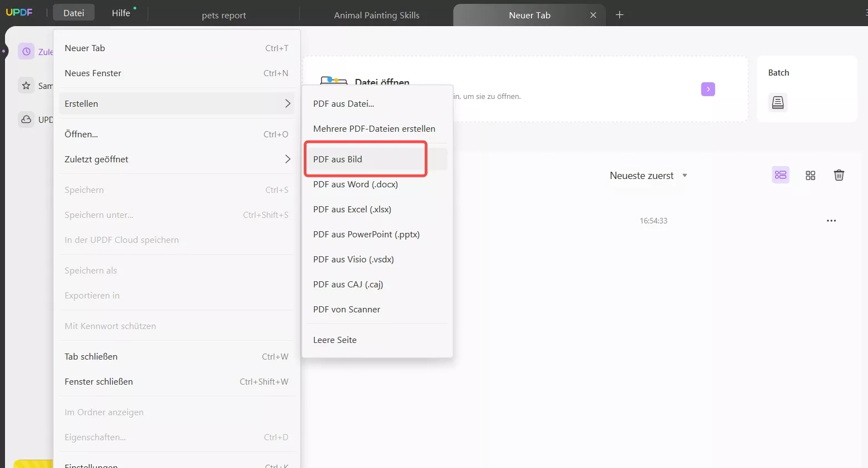868x468 pixels.
Task: Open the Batch document icon
Action: tap(778, 102)
